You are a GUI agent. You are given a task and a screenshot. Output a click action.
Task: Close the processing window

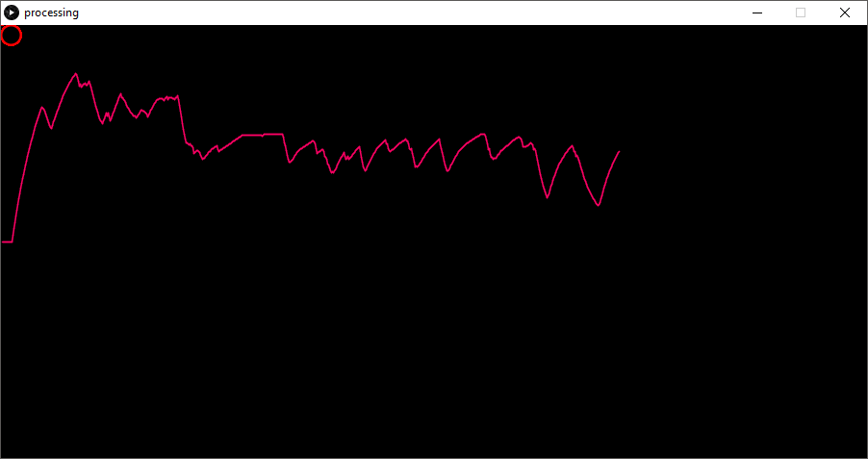click(x=844, y=13)
